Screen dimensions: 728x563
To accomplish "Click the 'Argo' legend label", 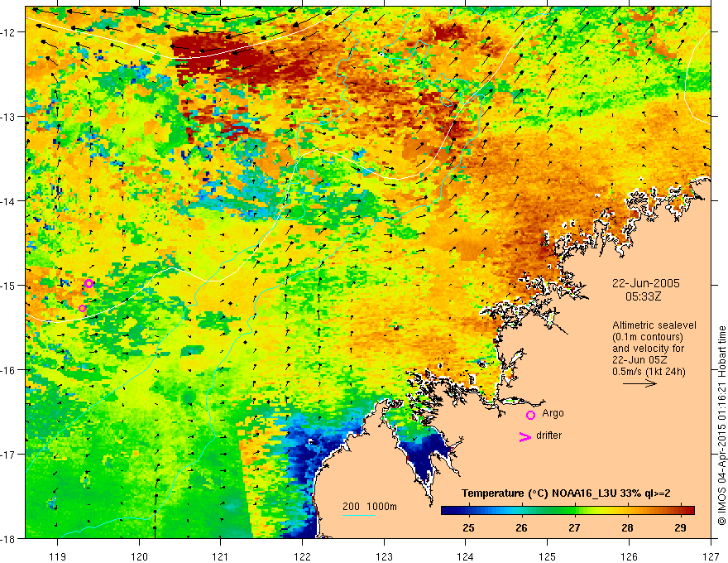I will tap(553, 413).
